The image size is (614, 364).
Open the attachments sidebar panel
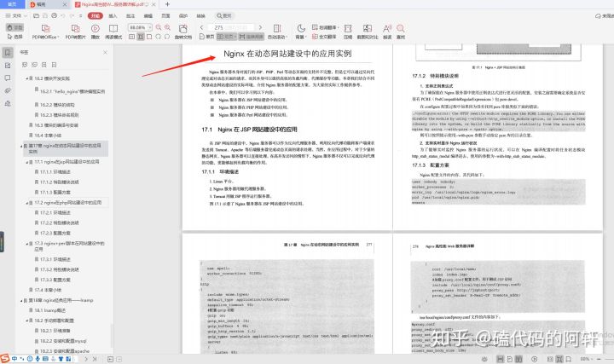pos(8,90)
